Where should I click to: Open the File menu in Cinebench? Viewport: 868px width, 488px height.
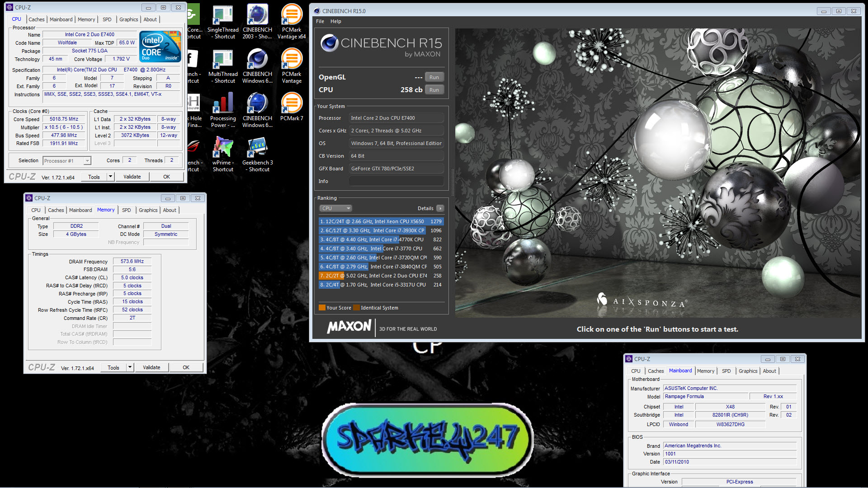320,21
